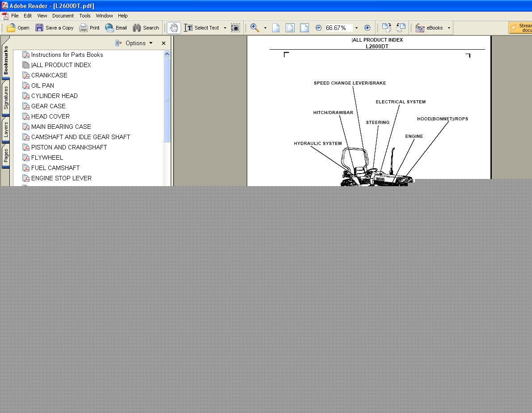Screen dimensions: 532x413
Task: Go to ENGINE STOP LEVER bookmark
Action: tap(61, 178)
